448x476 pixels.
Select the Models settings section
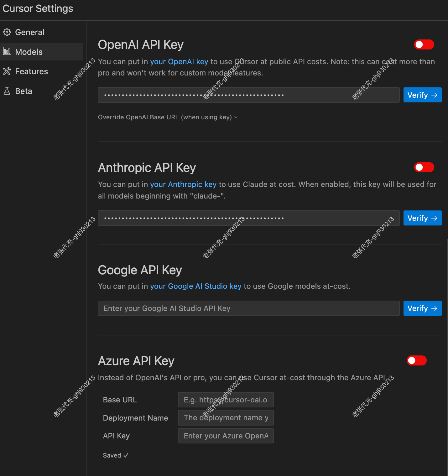pos(42,52)
